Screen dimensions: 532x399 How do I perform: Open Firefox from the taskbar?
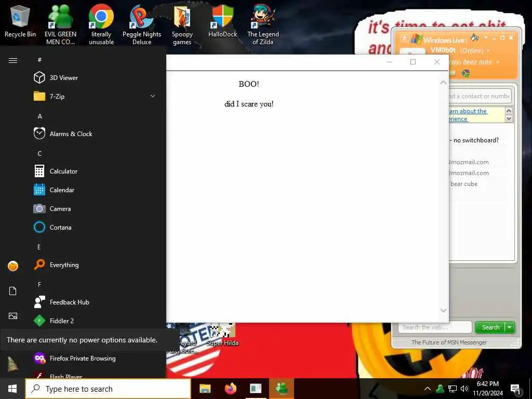coord(230,389)
